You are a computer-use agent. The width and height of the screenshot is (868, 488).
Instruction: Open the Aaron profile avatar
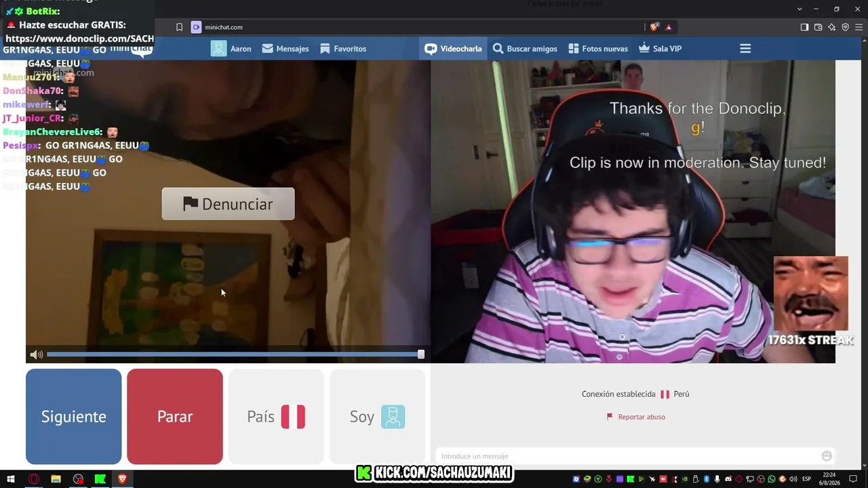[x=218, y=49]
